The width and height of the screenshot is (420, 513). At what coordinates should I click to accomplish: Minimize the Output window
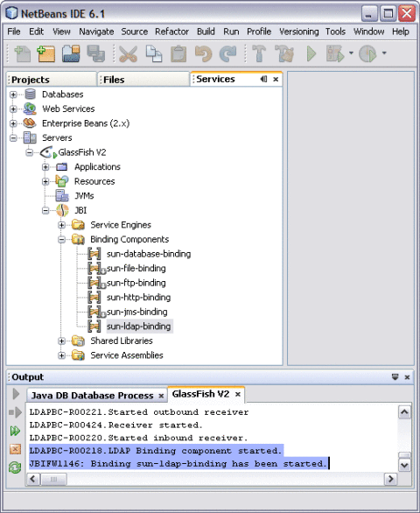click(395, 377)
